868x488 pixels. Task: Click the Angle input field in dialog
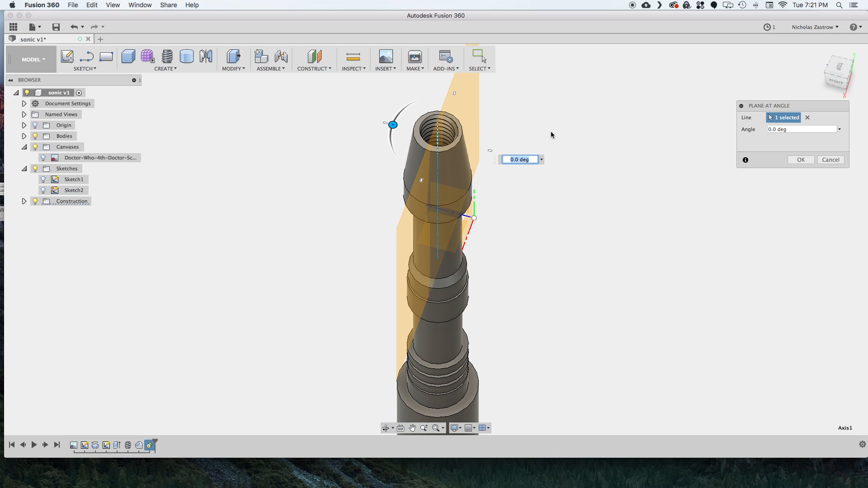(x=802, y=129)
